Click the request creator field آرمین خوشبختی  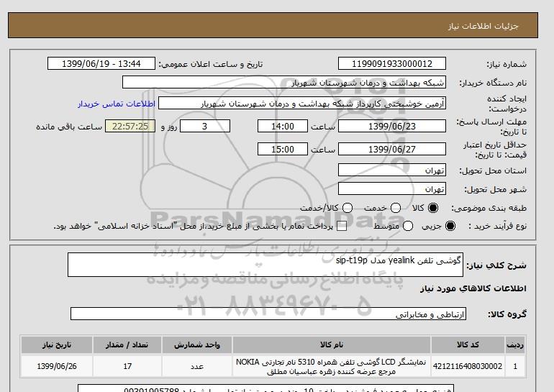302,104
